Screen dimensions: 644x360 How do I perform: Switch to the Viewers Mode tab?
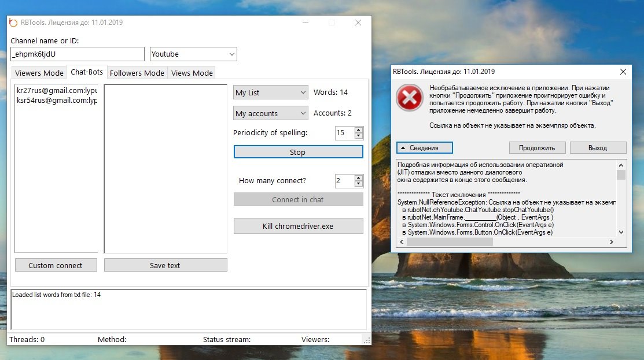pos(39,73)
